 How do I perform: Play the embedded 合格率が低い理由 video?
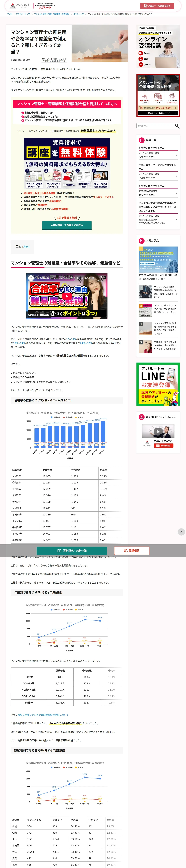pyautogui.click(x=67, y=296)
